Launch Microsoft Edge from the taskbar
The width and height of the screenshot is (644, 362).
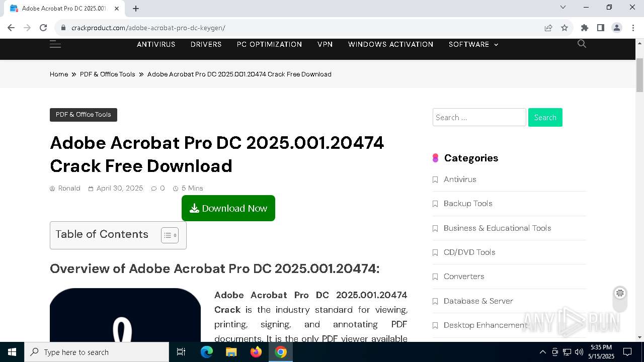pyautogui.click(x=207, y=352)
